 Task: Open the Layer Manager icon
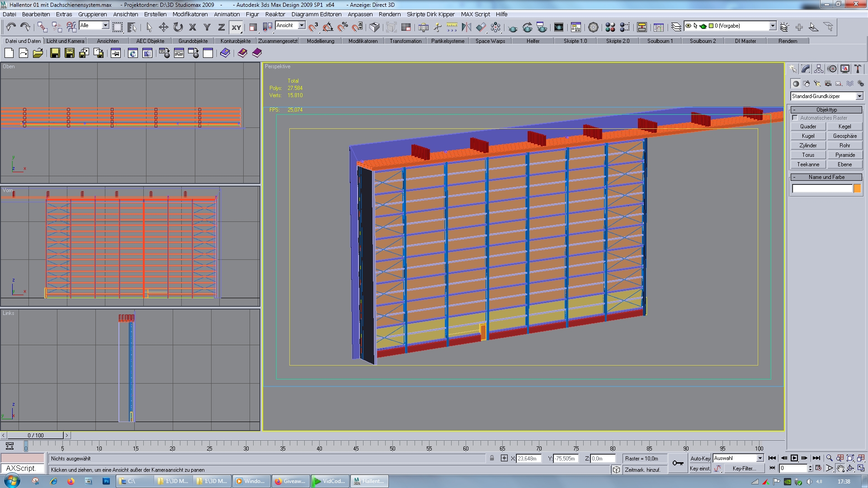(676, 27)
